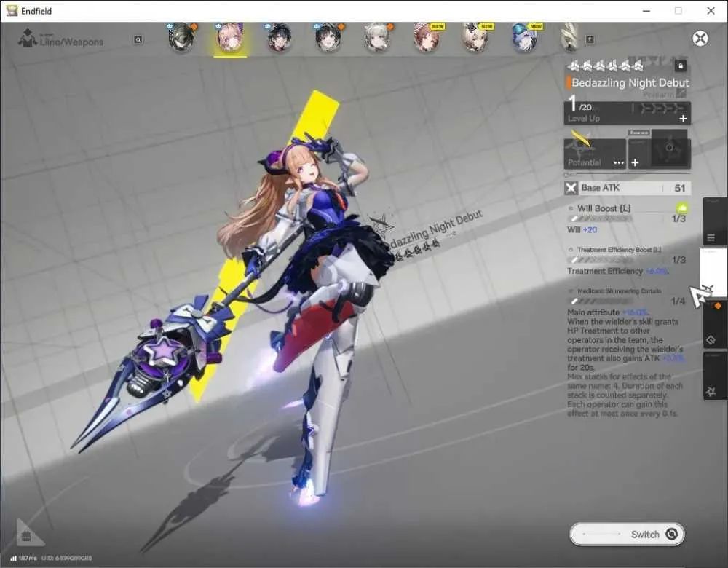The width and height of the screenshot is (728, 568).
Task: Close the weapon screen with X icon
Action: 700,38
